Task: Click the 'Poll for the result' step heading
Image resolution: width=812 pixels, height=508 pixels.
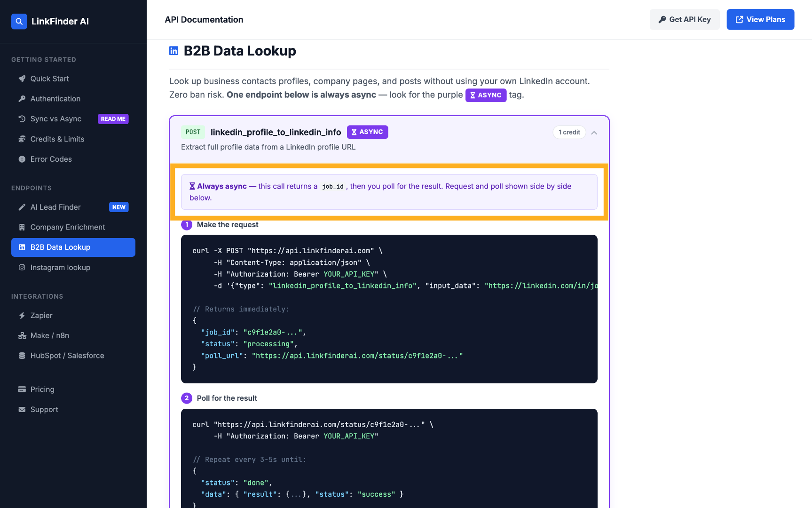Action: 227,398
